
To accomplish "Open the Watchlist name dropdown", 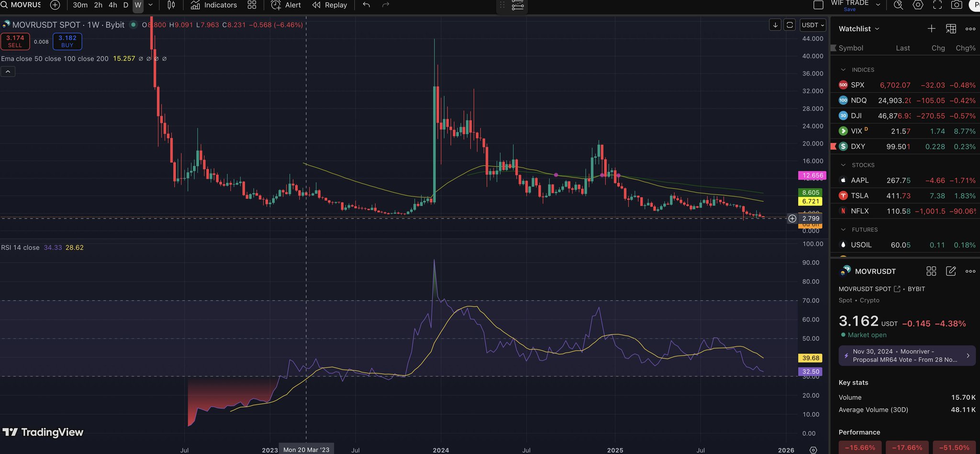I will (859, 29).
